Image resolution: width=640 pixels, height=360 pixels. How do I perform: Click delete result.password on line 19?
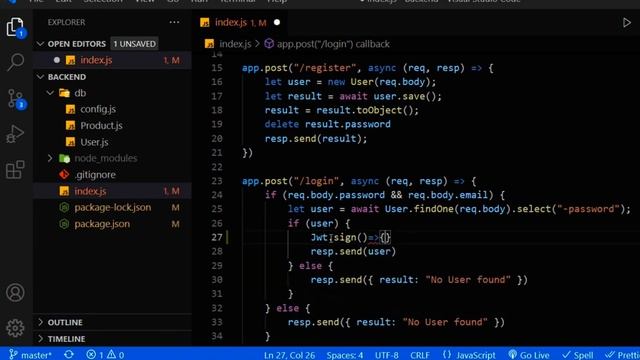coord(328,124)
